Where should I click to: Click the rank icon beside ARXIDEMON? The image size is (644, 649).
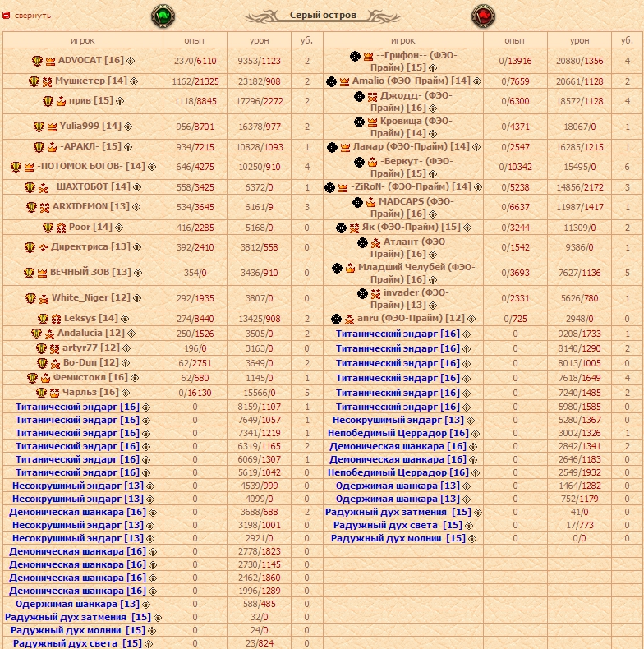tap(44, 207)
